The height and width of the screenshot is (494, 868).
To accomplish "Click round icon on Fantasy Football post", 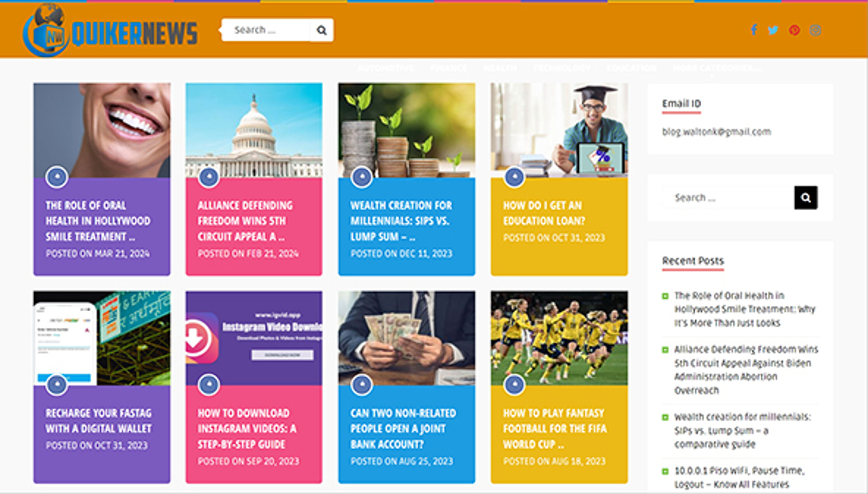I will 514,384.
